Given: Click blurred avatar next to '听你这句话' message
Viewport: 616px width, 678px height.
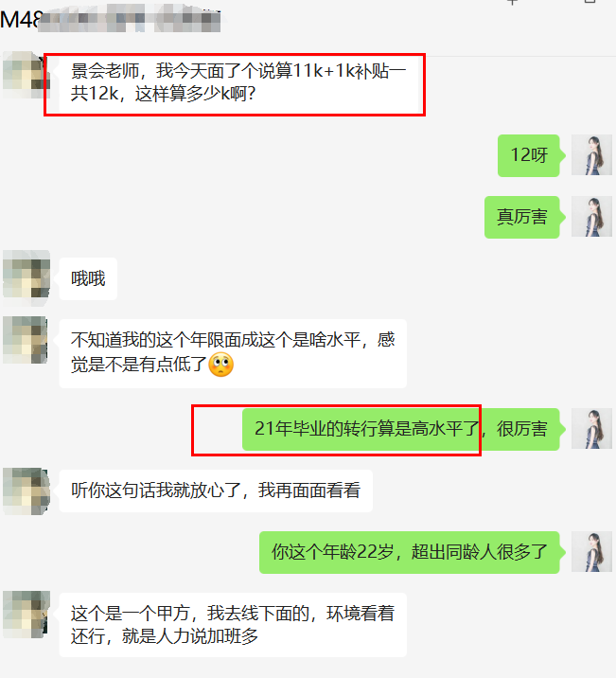Looking at the screenshot, I should point(26,491).
